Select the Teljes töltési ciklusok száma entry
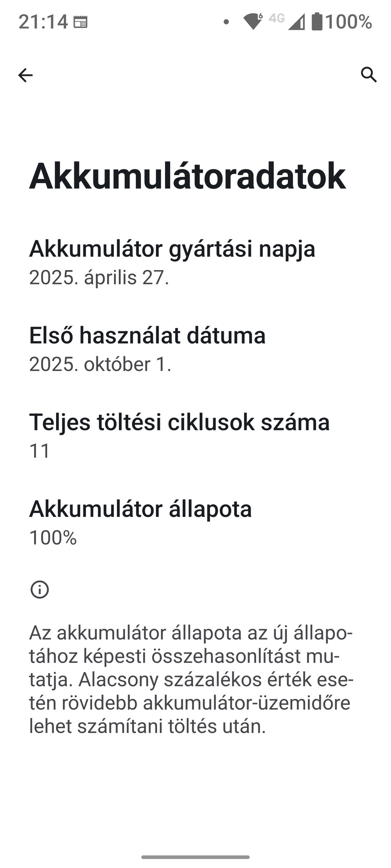Viewport: 391px width, 868px height. click(179, 422)
